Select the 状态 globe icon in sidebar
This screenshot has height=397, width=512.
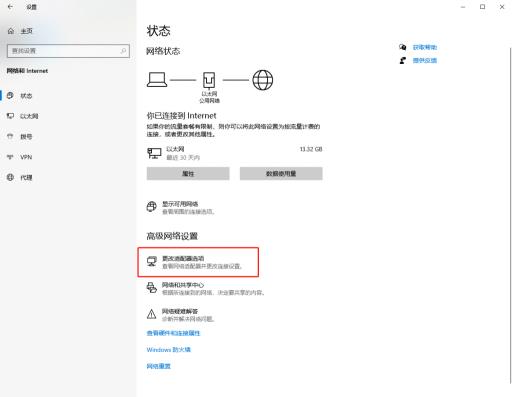tap(10, 96)
